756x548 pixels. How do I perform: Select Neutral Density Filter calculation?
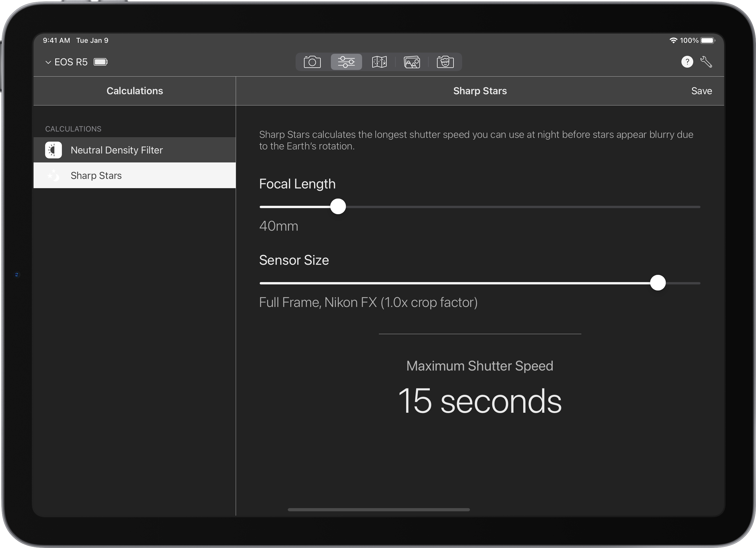coord(135,150)
